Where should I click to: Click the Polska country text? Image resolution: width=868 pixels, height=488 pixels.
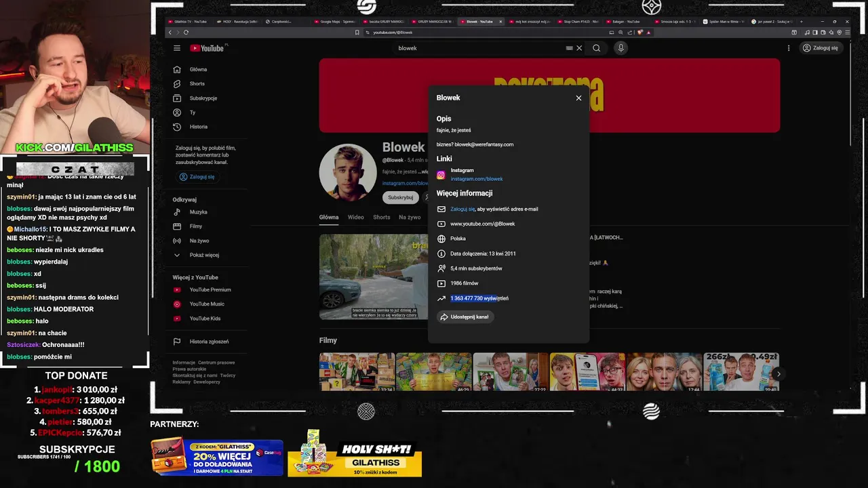[x=458, y=239]
